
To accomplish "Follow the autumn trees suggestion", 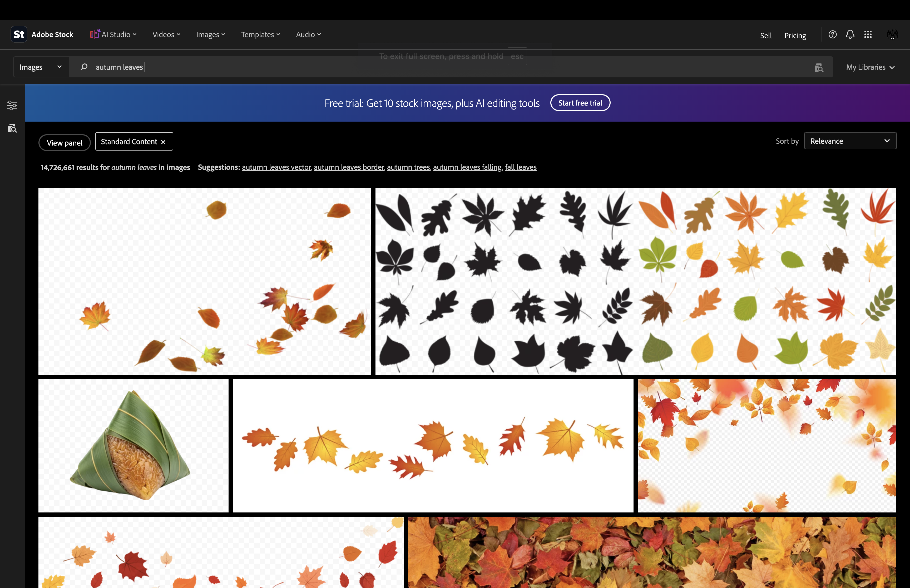I will [408, 167].
